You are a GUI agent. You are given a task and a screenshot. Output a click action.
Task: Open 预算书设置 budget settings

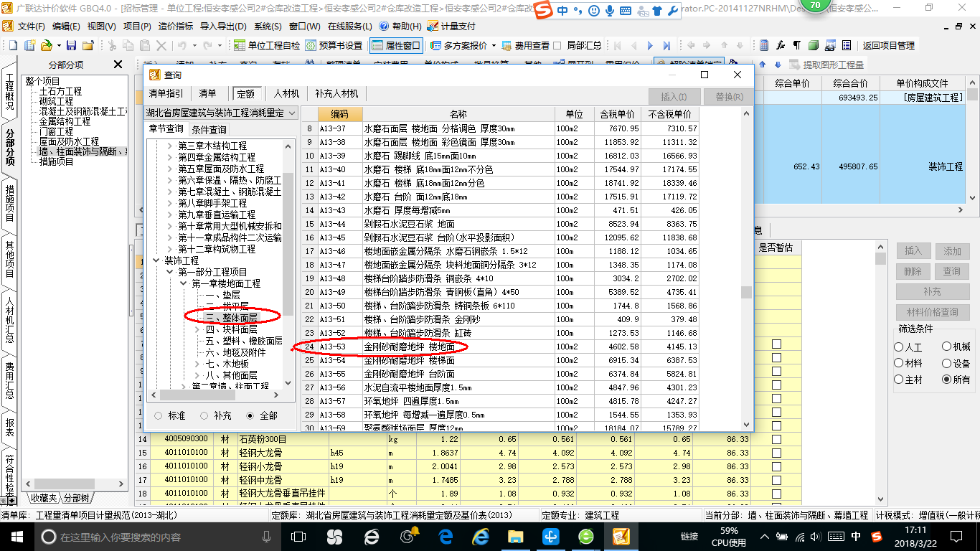(x=334, y=45)
